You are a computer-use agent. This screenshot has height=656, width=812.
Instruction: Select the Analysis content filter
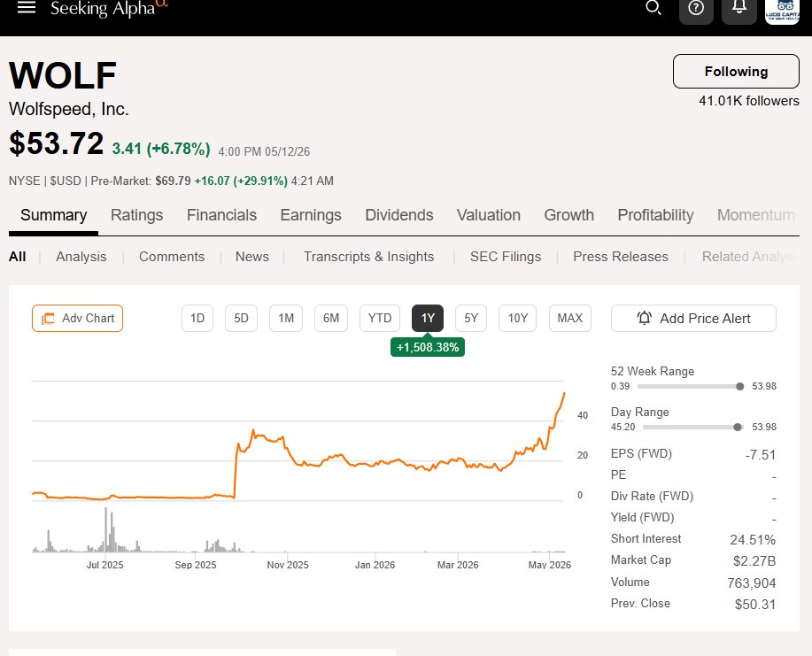point(81,256)
